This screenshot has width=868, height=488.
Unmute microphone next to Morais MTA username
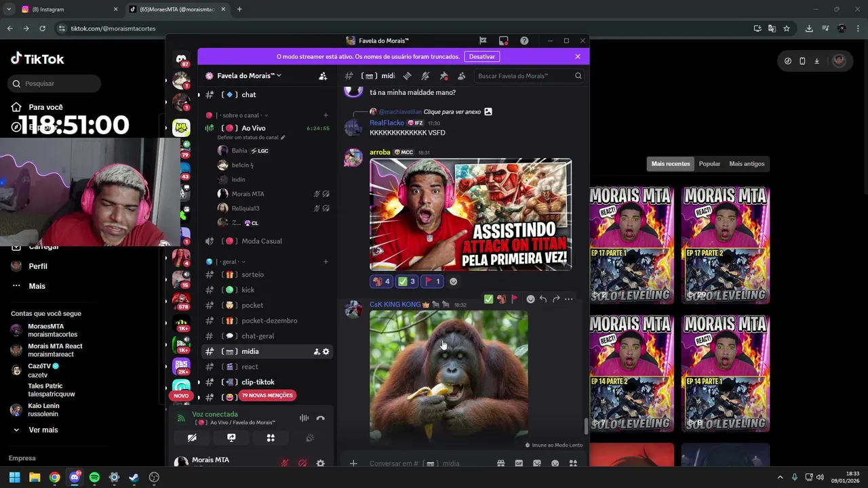(285, 464)
